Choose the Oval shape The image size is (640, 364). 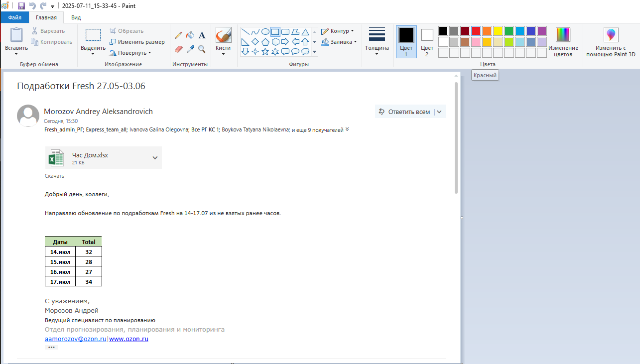[265, 32]
